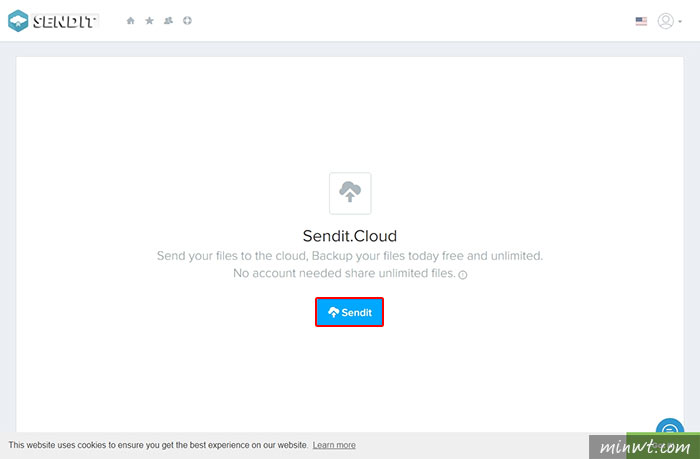Open the blue chat bubble widget
Viewport: 700px width, 459px height.
(670, 428)
